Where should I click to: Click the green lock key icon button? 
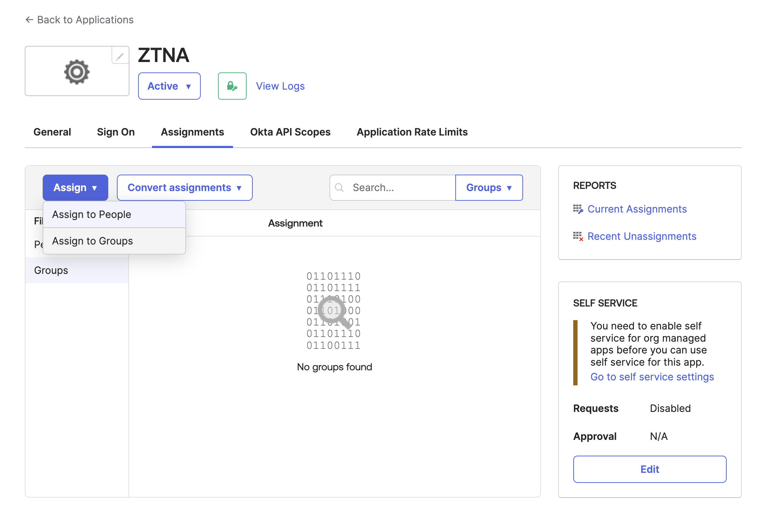232,86
